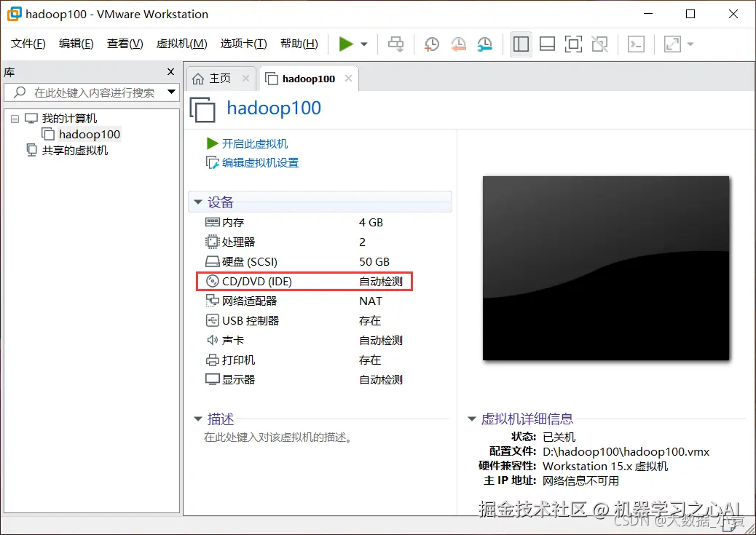Click the processor count value 2
The height and width of the screenshot is (535, 756).
[x=362, y=242]
